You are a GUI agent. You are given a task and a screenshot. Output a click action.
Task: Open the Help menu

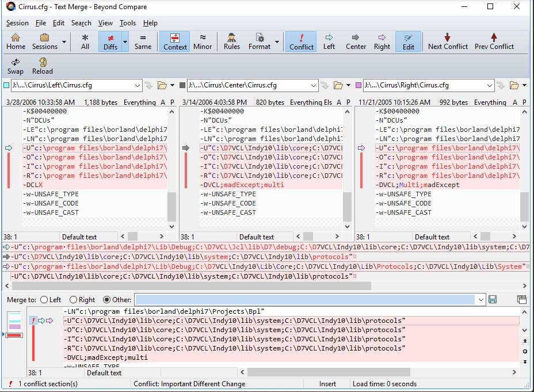tap(150, 23)
